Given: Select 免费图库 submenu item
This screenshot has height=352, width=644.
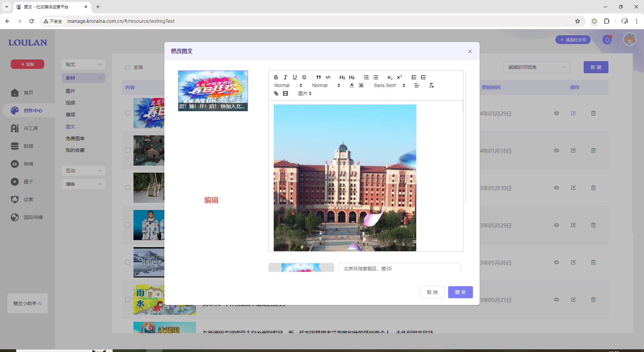Looking at the screenshot, I should pos(75,138).
